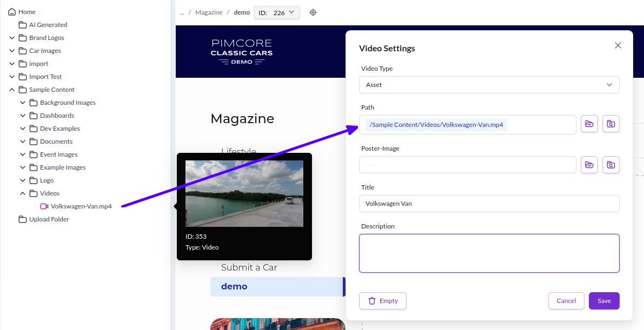This screenshot has height=330, width=644.
Task: Save the video settings
Action: click(x=604, y=301)
